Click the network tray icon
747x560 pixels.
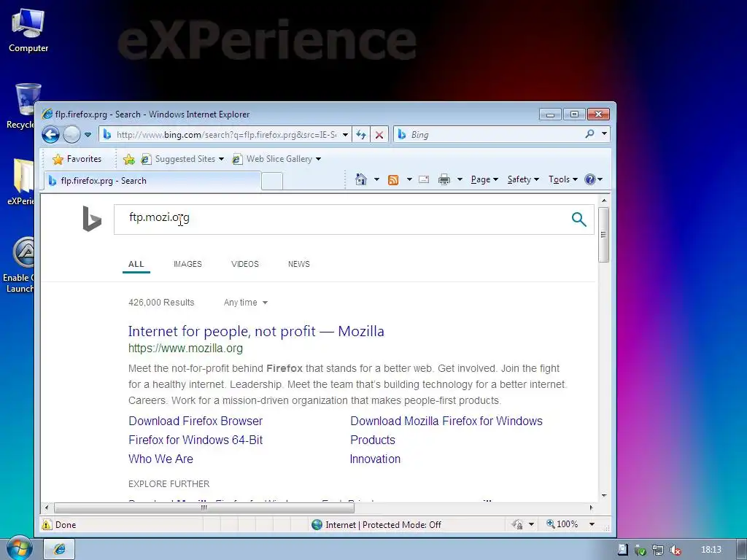point(657,550)
